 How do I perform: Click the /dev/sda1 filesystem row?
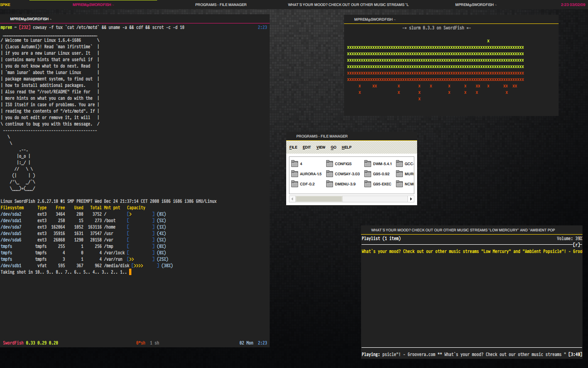coord(83,220)
